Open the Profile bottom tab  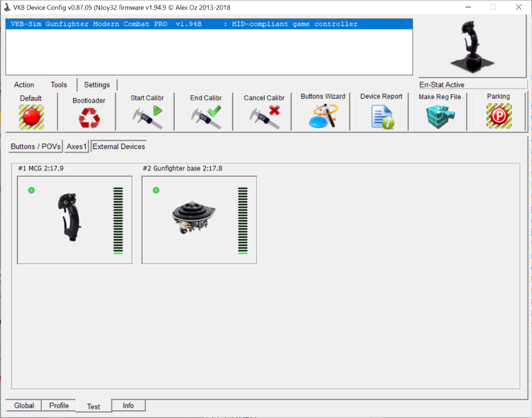pos(59,405)
